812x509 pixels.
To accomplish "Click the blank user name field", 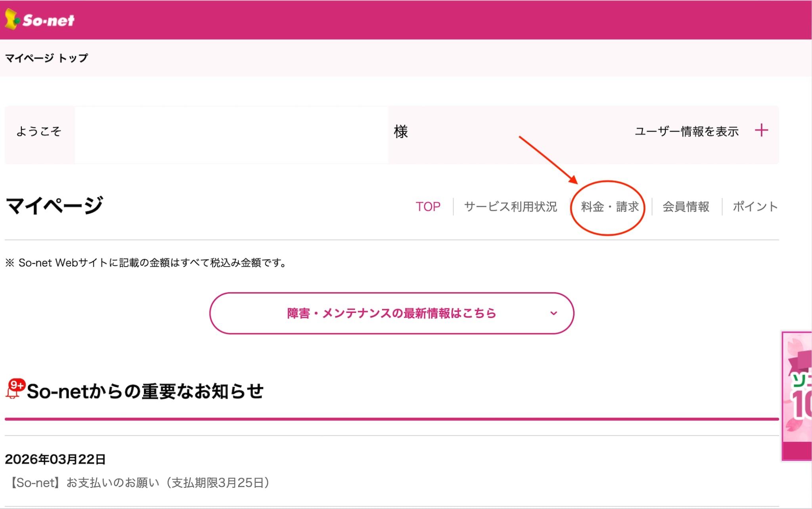I will click(231, 135).
